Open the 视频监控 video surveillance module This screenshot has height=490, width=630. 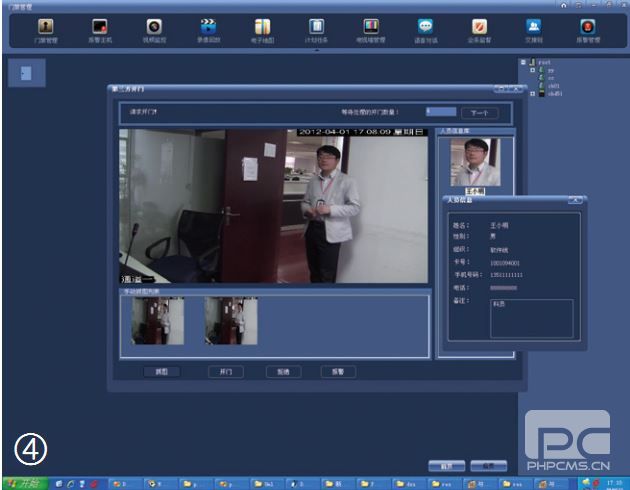154,29
